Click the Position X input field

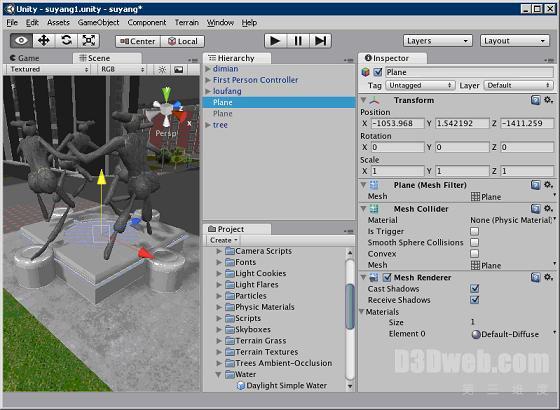398,124
